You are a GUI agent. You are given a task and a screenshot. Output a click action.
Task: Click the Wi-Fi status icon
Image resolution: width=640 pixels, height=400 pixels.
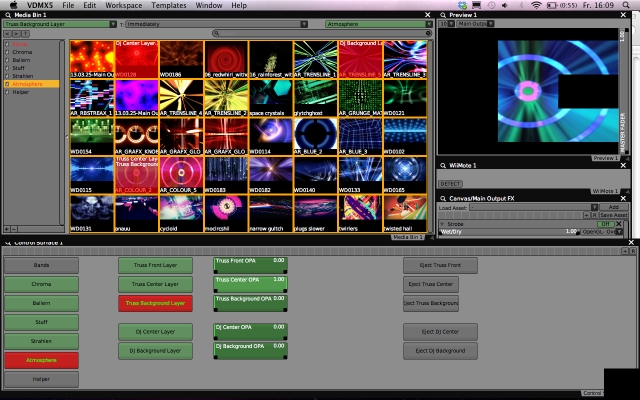(536, 5)
